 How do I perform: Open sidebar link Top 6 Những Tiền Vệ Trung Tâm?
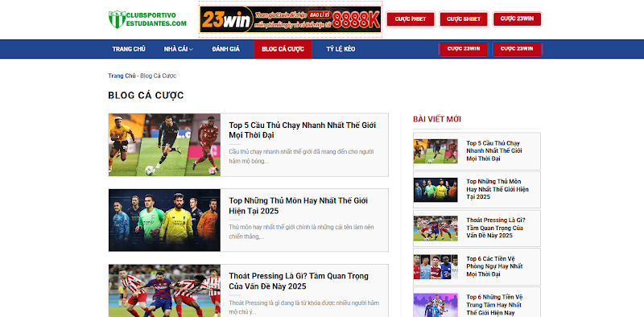coord(494,305)
